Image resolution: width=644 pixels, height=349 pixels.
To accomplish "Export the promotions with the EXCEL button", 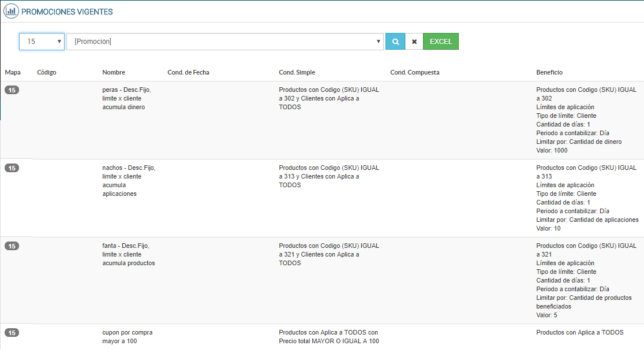I will tap(441, 42).
